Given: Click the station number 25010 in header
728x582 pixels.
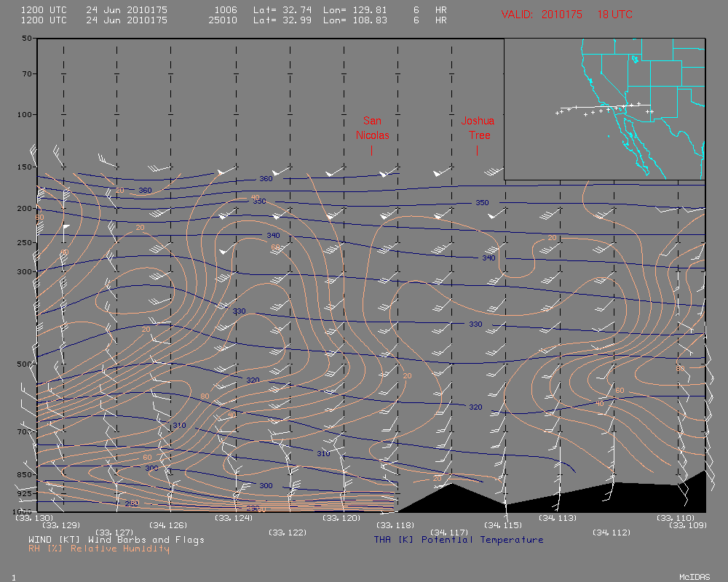Looking at the screenshot, I should (x=223, y=20).
